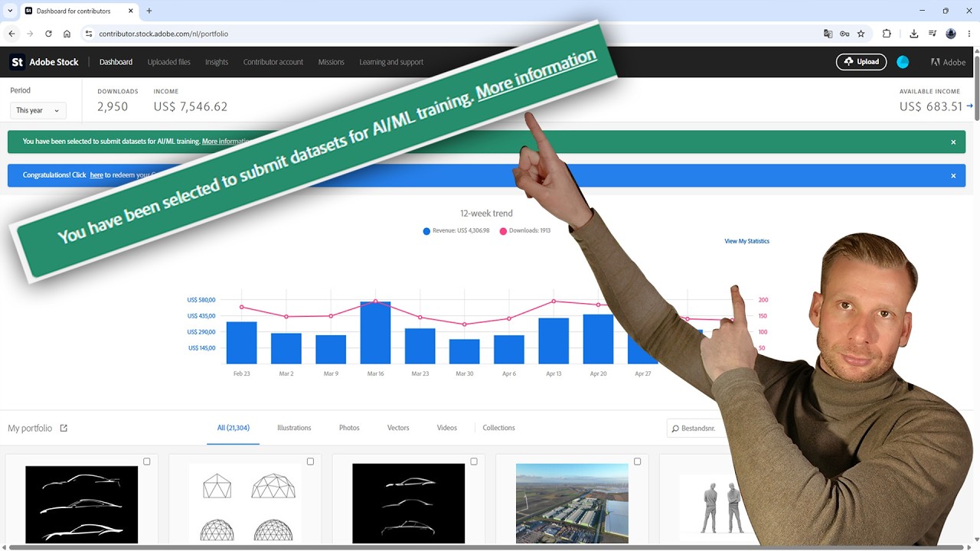Open Learning and support
This screenshot has width=980, height=551.
[391, 62]
